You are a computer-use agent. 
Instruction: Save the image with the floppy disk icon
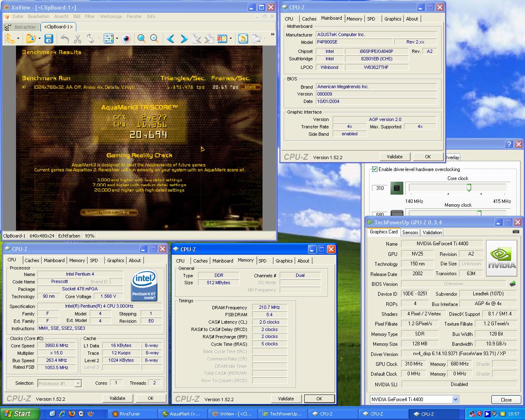[49, 39]
